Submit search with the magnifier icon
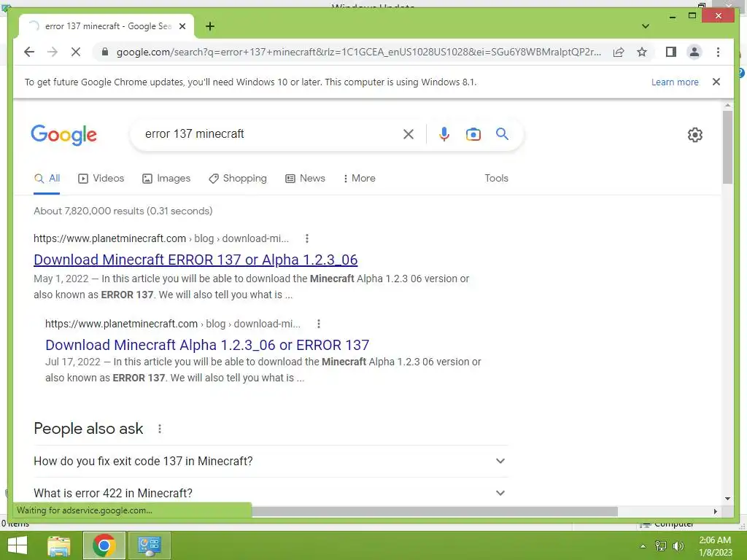 502,134
